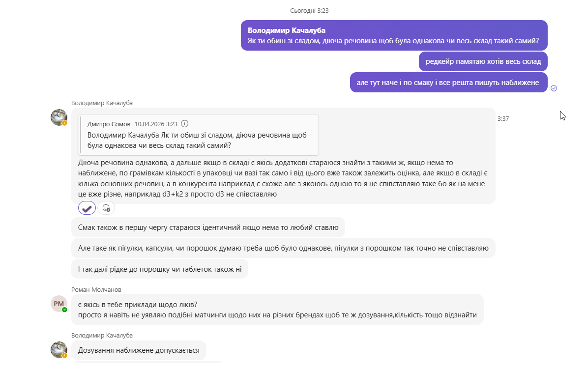The image size is (588, 367).
Task: Select the message starting "Смак також в першу чергу"
Action: [x=208, y=227]
